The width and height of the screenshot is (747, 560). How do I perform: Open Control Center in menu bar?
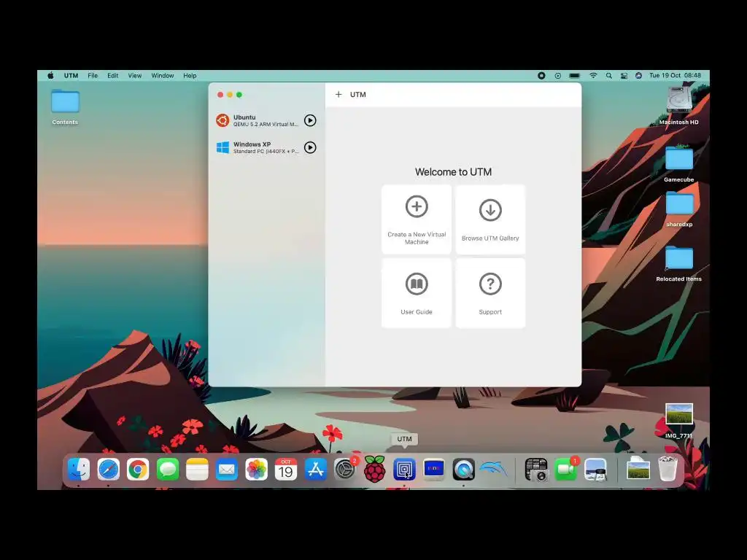coord(624,75)
